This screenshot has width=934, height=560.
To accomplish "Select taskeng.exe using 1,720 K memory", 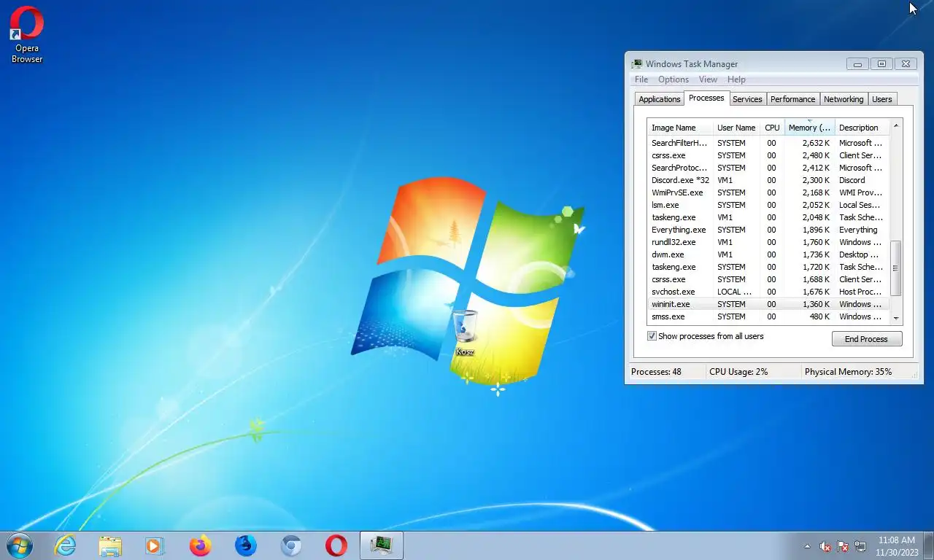I will [x=768, y=267].
